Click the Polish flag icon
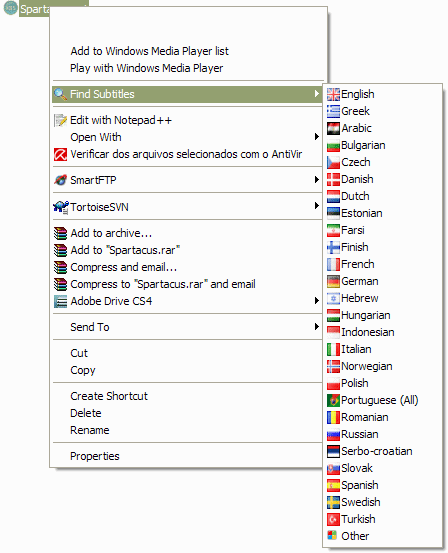The image size is (448, 553). point(333,383)
